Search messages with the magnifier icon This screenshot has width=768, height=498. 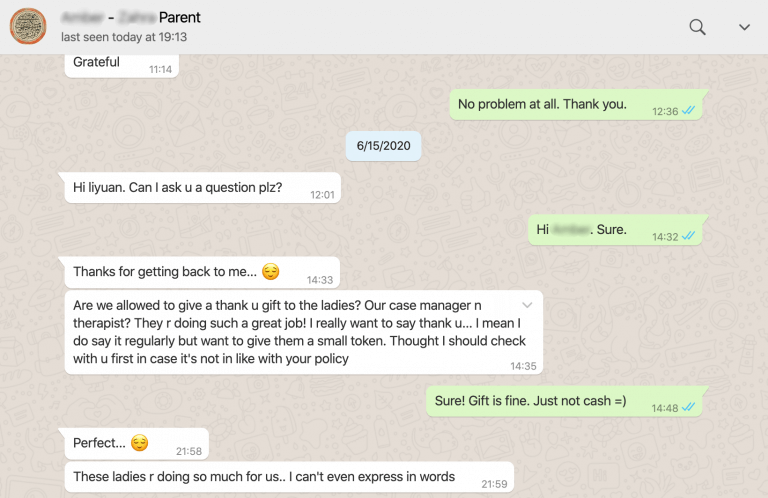(x=698, y=27)
